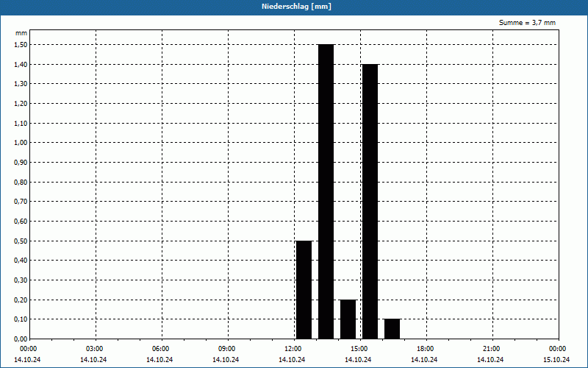Select the y-axis value "0,10"
Screen dimensions: 588x368
(21, 319)
